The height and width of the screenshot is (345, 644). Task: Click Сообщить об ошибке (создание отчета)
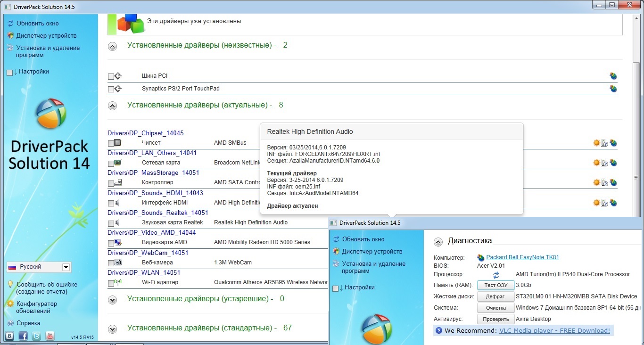pos(47,288)
